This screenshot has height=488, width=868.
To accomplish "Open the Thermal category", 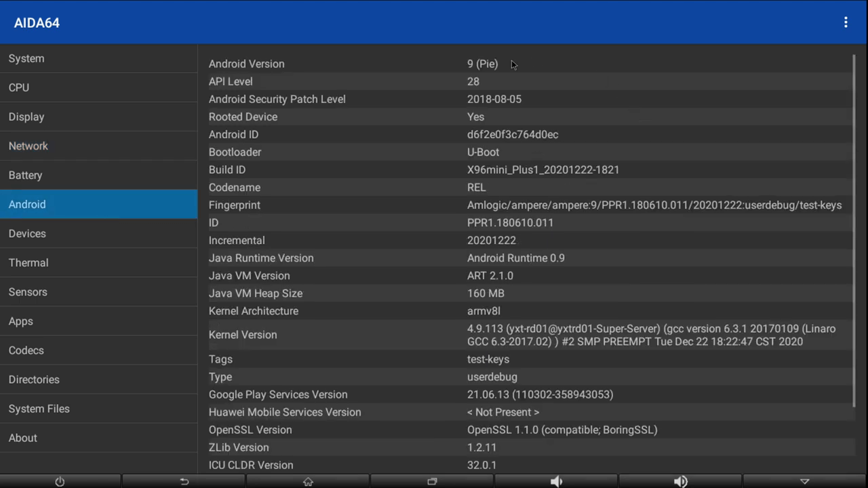I will (99, 262).
